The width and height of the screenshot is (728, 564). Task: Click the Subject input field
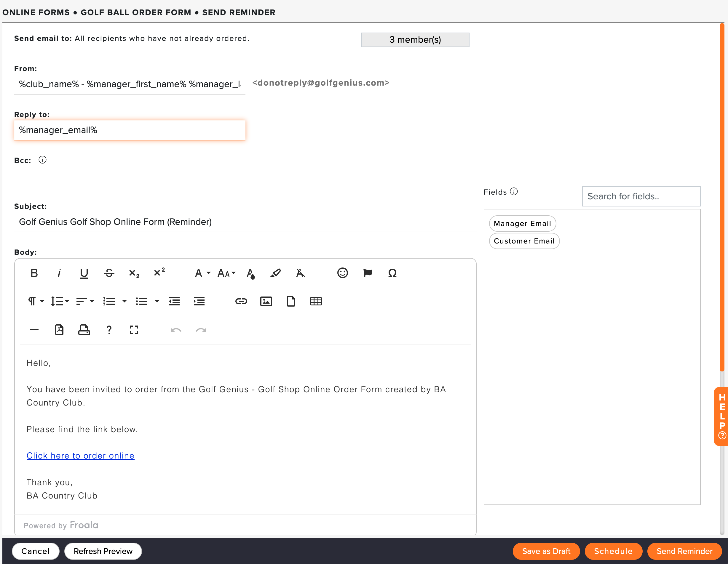coord(245,222)
